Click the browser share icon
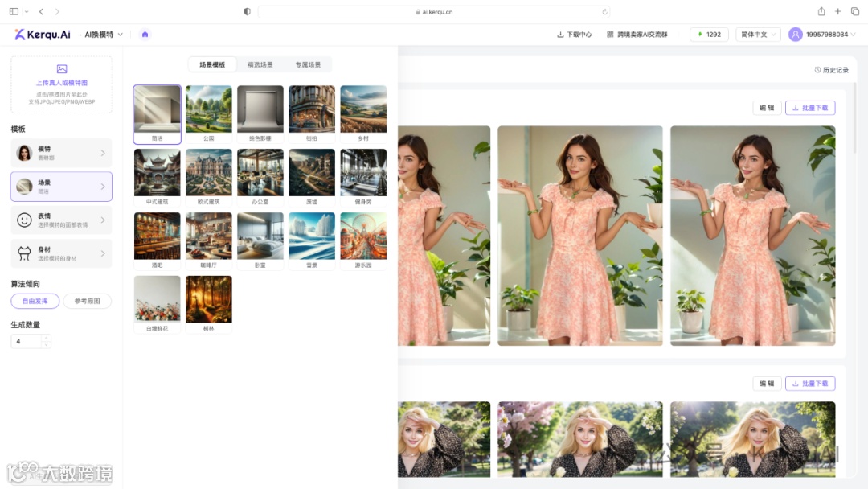 point(821,11)
